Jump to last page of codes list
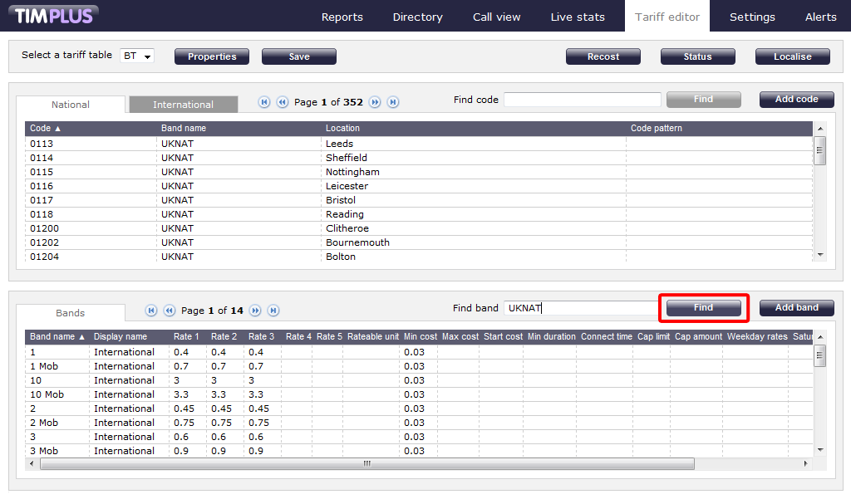The height and width of the screenshot is (504, 851). click(393, 102)
